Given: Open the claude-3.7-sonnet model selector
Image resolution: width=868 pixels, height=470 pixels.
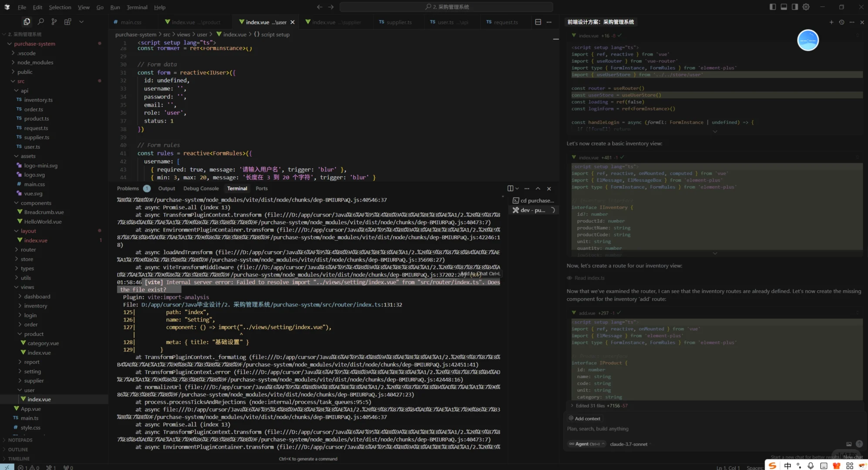Looking at the screenshot, I should [629, 444].
